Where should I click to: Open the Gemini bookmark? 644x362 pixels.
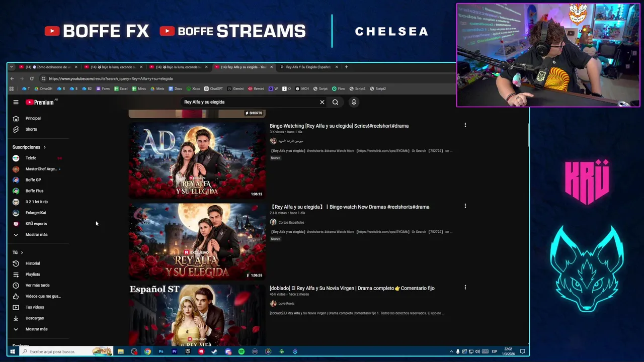[235, 88]
